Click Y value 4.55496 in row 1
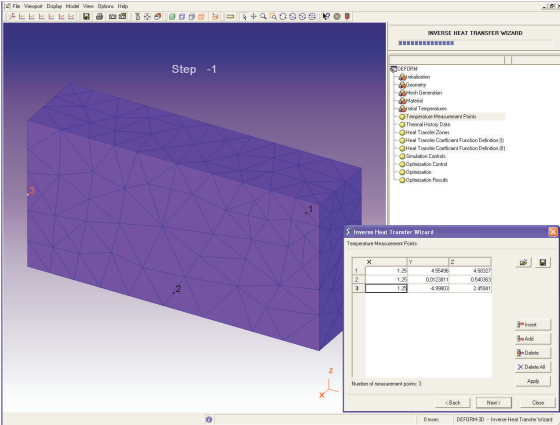Image resolution: width=560 pixels, height=425 pixels. [x=428, y=271]
